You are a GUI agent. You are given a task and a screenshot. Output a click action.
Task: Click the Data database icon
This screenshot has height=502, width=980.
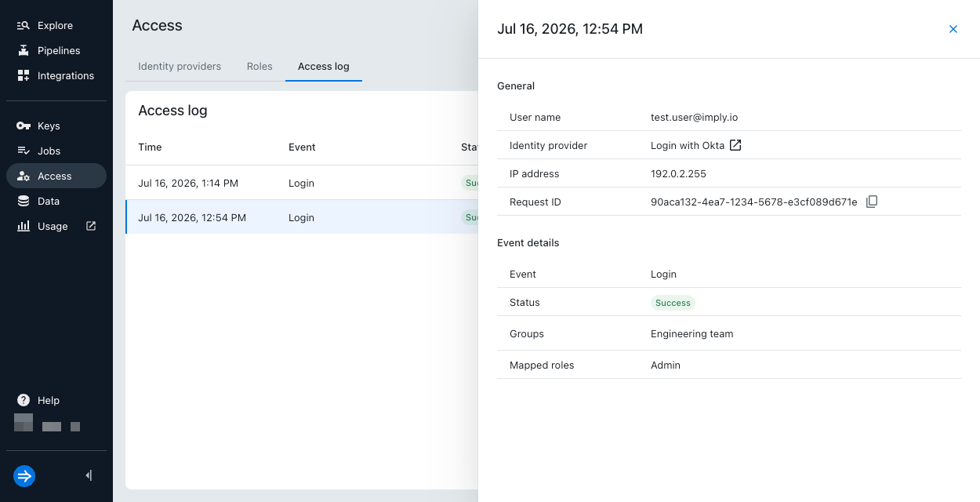24,202
